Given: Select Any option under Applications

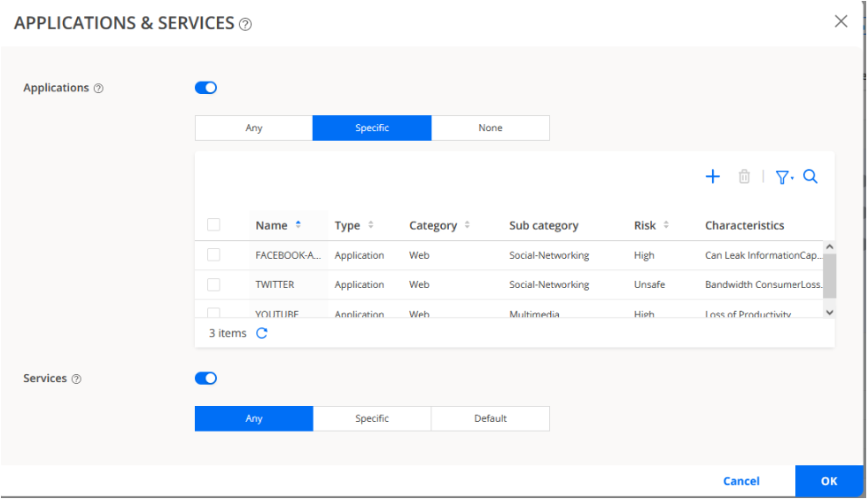Looking at the screenshot, I should click(x=254, y=128).
